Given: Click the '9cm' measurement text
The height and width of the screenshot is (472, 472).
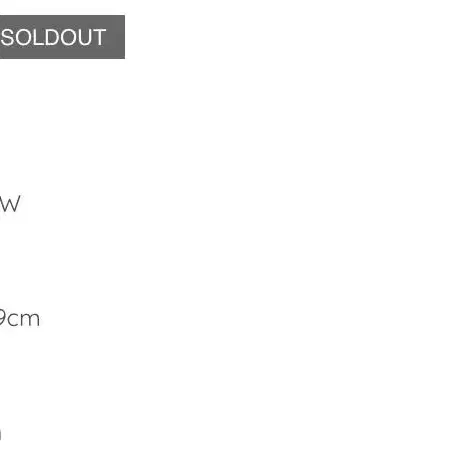Looking at the screenshot, I should pyautogui.click(x=20, y=319).
